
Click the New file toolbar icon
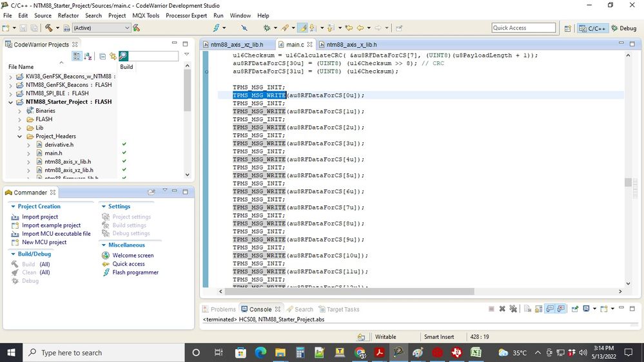(6, 28)
